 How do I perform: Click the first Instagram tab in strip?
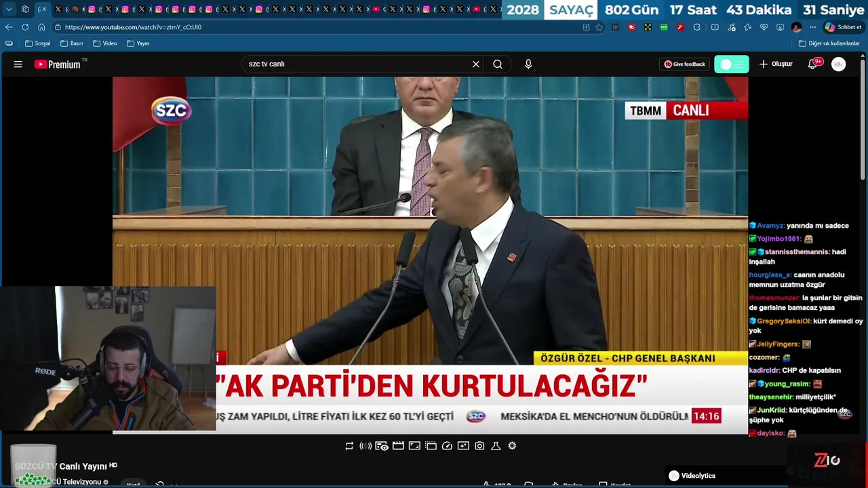[x=92, y=9]
